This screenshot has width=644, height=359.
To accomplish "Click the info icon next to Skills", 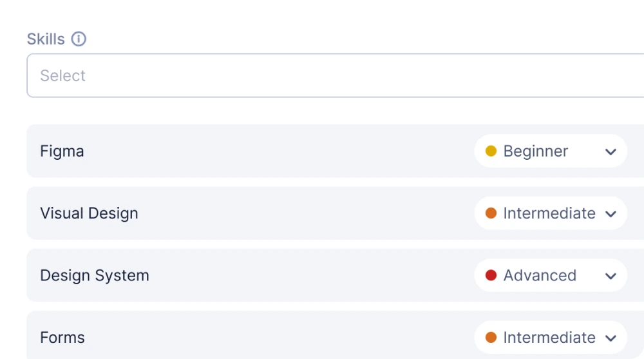I will click(x=79, y=39).
